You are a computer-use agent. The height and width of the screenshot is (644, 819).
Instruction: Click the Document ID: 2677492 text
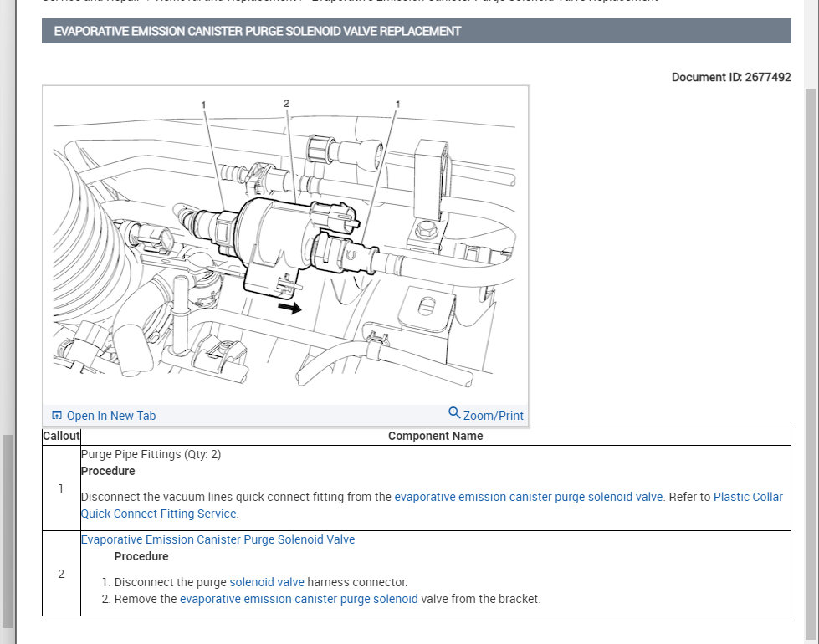[731, 77]
